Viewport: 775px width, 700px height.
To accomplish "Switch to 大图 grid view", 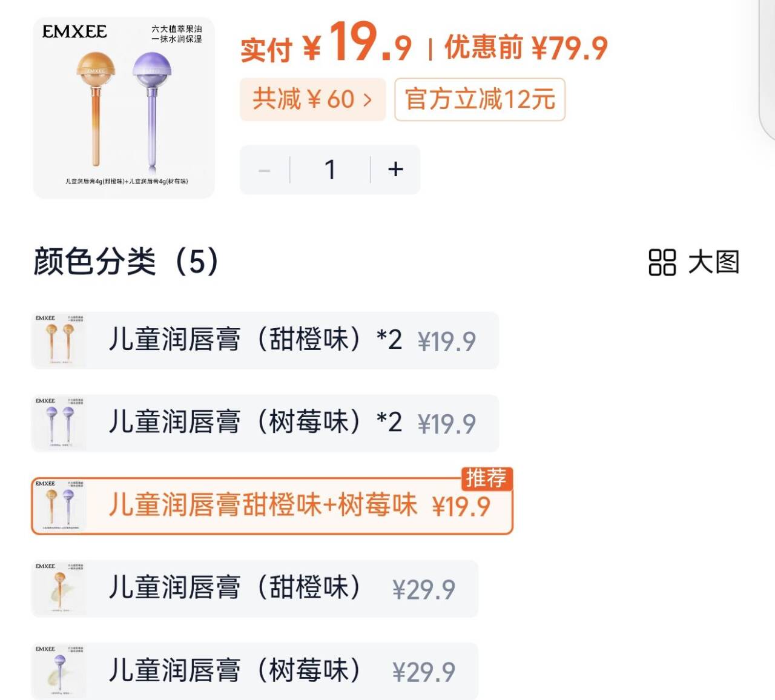I will [694, 262].
